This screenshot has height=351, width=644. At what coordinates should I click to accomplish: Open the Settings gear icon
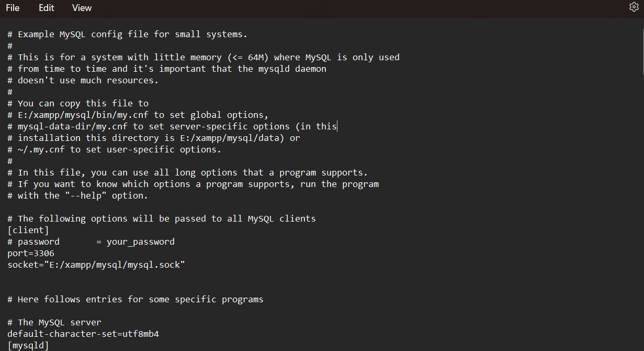click(x=634, y=7)
